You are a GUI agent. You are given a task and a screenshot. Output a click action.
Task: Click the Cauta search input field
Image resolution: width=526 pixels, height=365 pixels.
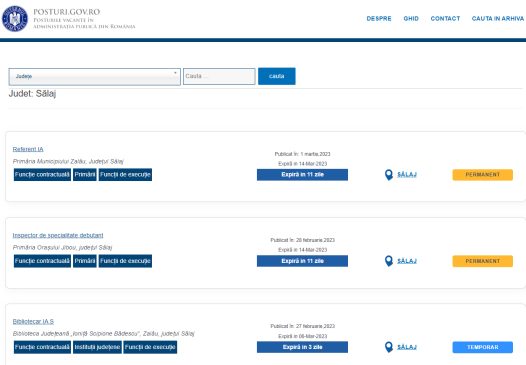click(x=219, y=76)
